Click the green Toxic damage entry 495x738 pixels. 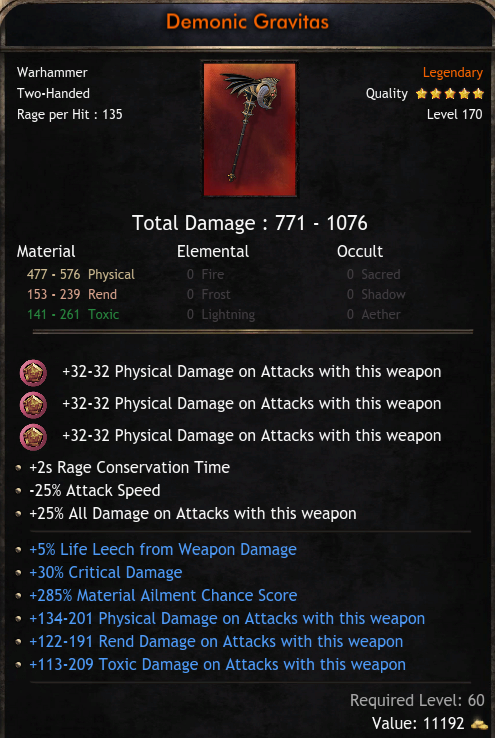[73, 314]
